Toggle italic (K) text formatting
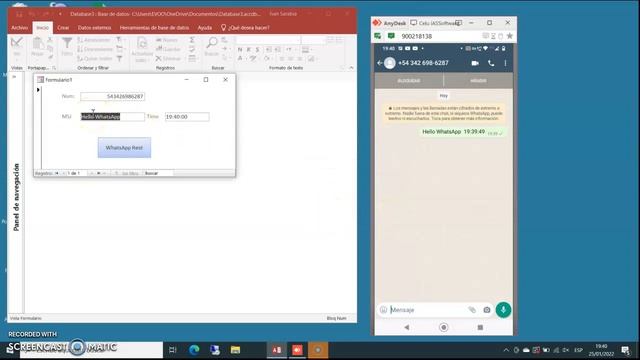This screenshot has width=640, height=360. [x=249, y=49]
